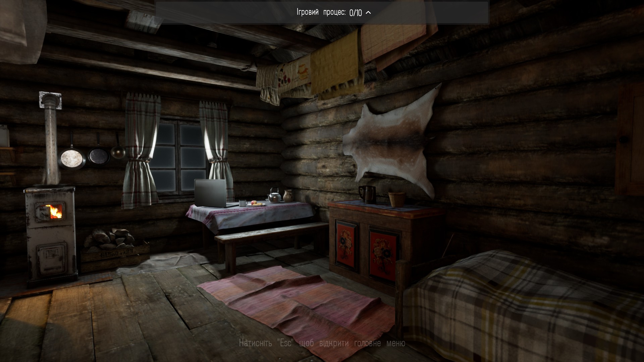Click the woven basket on the cupboard
644x362 pixels.
[396, 199]
